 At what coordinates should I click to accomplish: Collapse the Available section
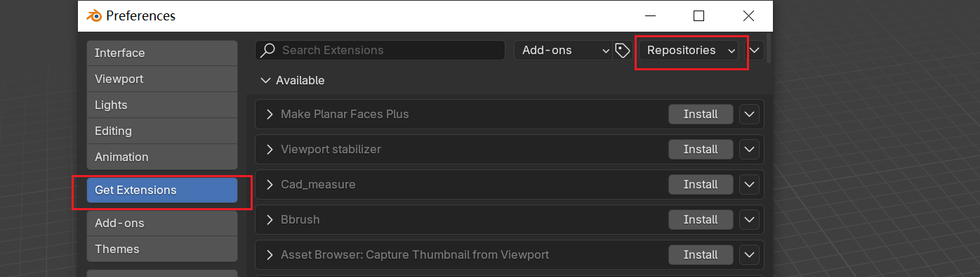(x=265, y=80)
